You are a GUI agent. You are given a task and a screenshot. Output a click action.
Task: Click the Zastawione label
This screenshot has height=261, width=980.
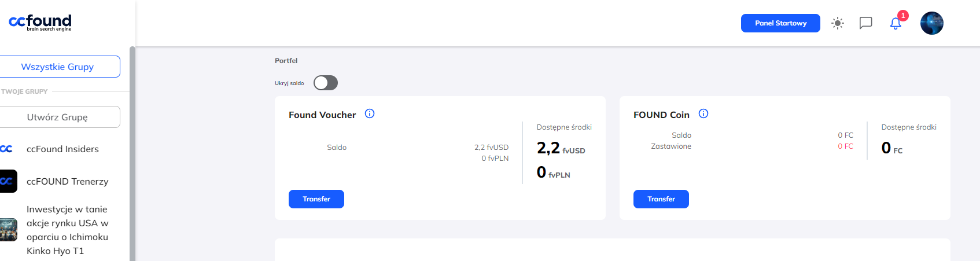coord(671,146)
